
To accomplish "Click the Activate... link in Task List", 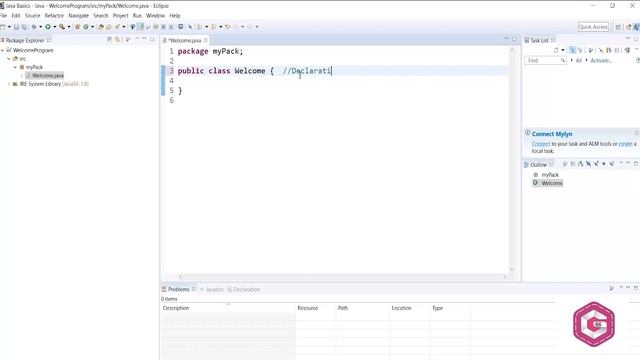I will pos(601,60).
